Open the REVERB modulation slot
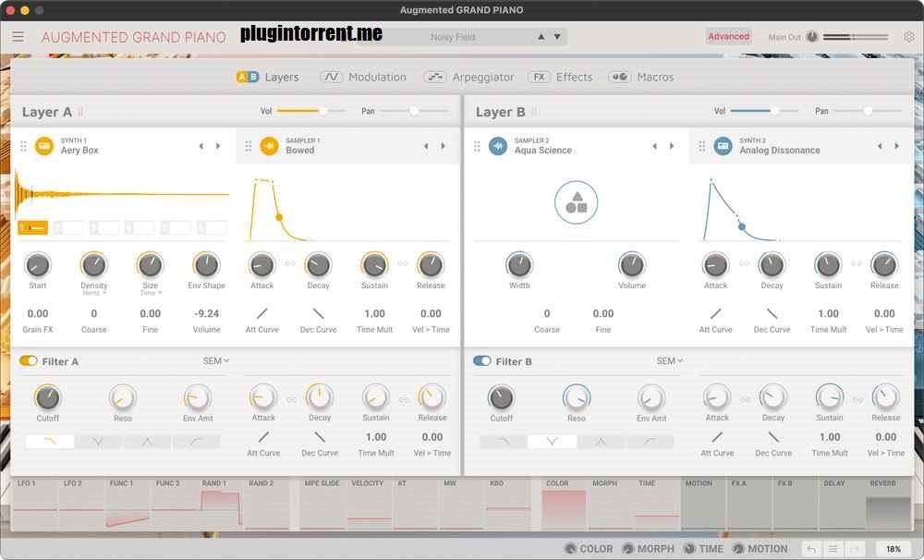Screen dimensions: 924x560 point(889,504)
